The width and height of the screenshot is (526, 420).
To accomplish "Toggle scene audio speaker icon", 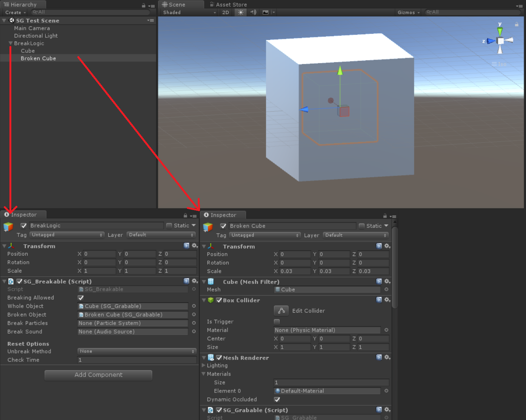I will click(253, 12).
